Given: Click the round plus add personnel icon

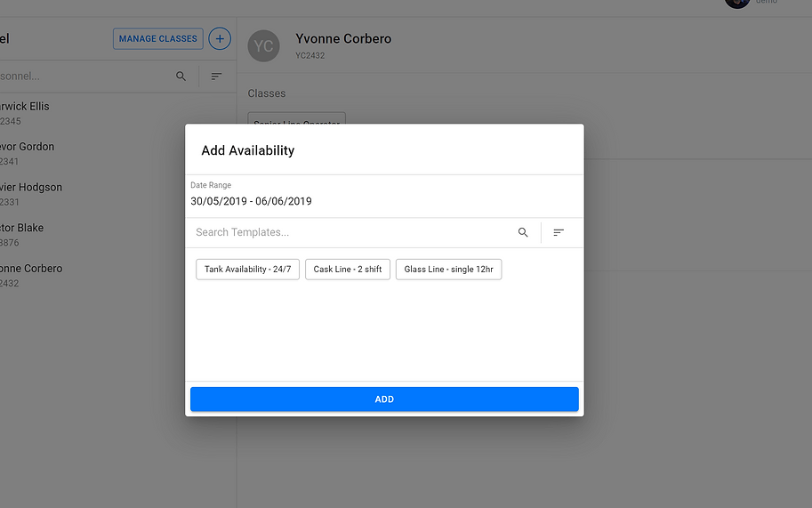Looking at the screenshot, I should click(x=220, y=39).
